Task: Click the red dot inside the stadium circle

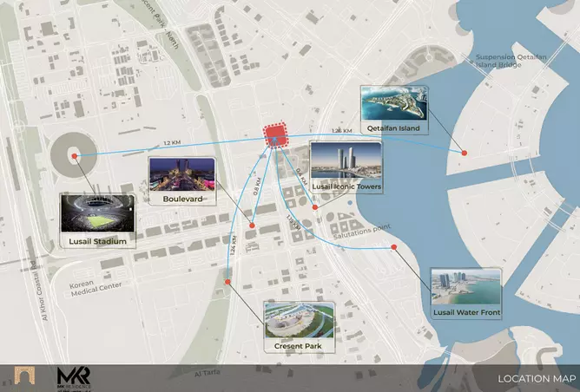Action: point(75,156)
